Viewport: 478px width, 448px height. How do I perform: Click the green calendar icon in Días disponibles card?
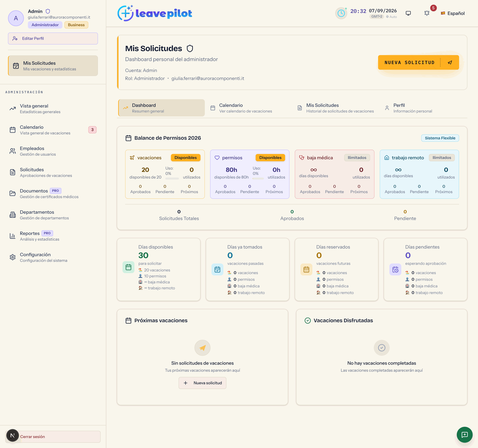pyautogui.click(x=128, y=267)
